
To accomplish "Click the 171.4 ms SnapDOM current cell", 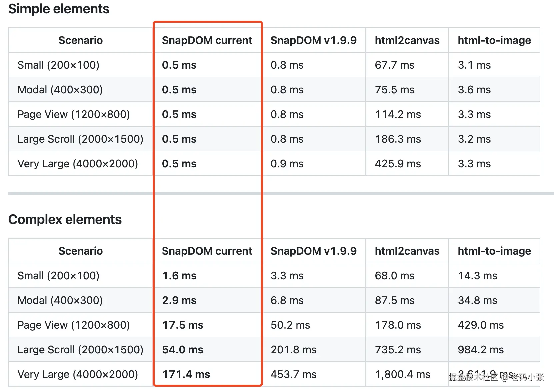I will point(186,374).
